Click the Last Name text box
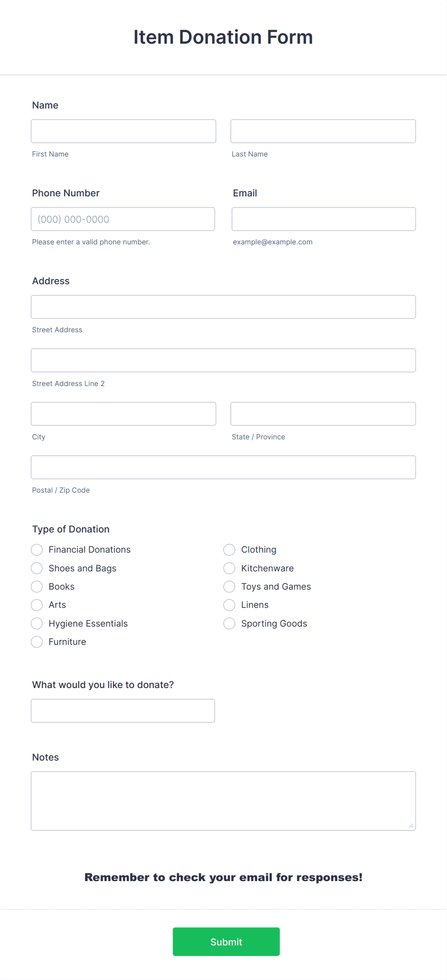The image size is (447, 980). pyautogui.click(x=323, y=131)
